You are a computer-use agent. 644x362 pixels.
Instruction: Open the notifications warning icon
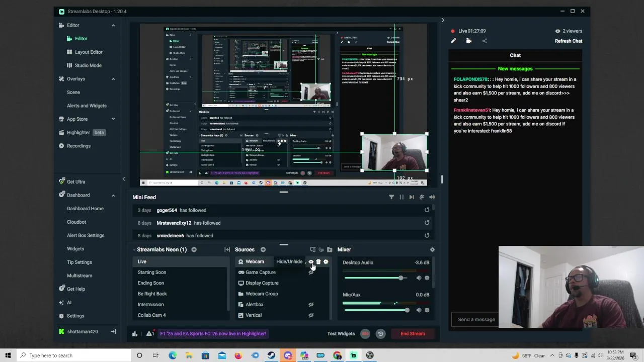(149, 333)
